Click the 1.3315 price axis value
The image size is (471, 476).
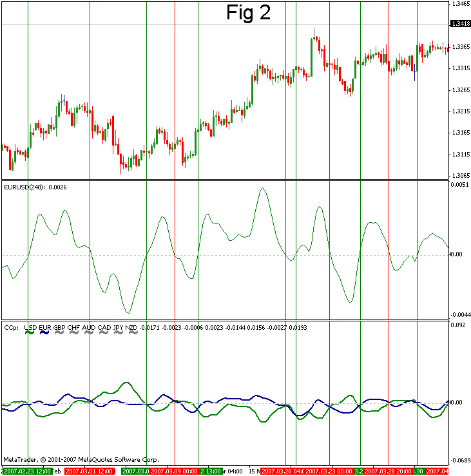click(x=461, y=68)
